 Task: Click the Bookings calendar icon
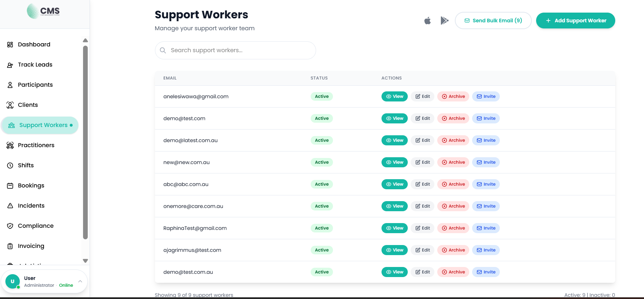pos(10,186)
